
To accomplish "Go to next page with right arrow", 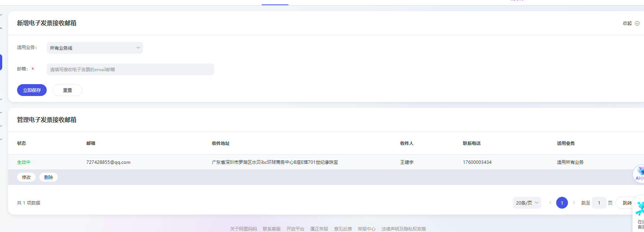I will [x=574, y=203].
